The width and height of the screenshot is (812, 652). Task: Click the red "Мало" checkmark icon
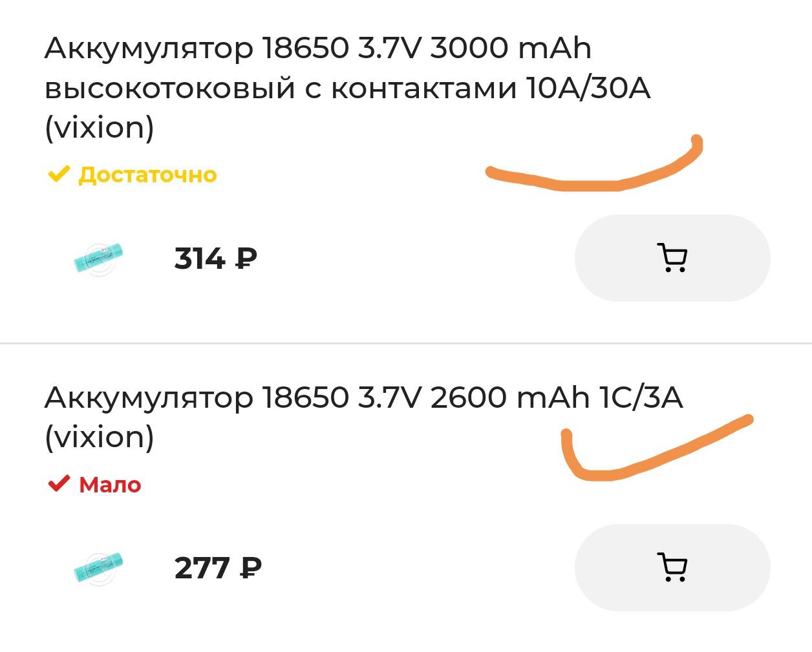(x=59, y=483)
